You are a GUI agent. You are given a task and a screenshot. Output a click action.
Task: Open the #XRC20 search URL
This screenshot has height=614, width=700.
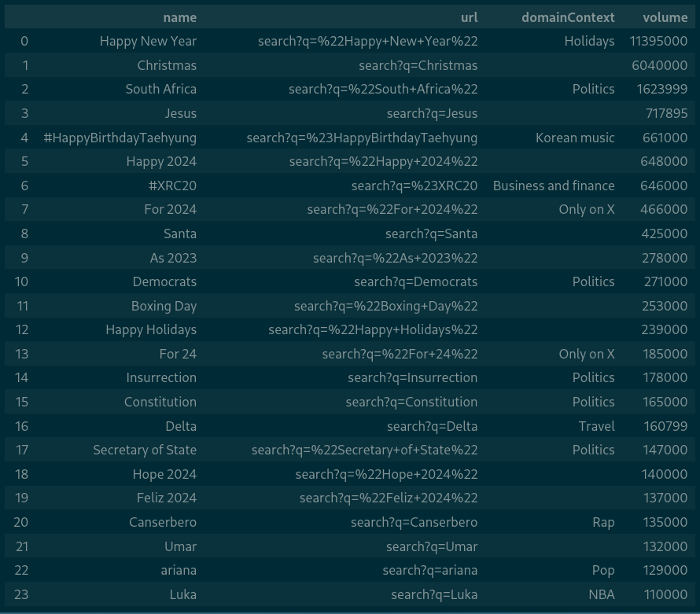tap(414, 186)
